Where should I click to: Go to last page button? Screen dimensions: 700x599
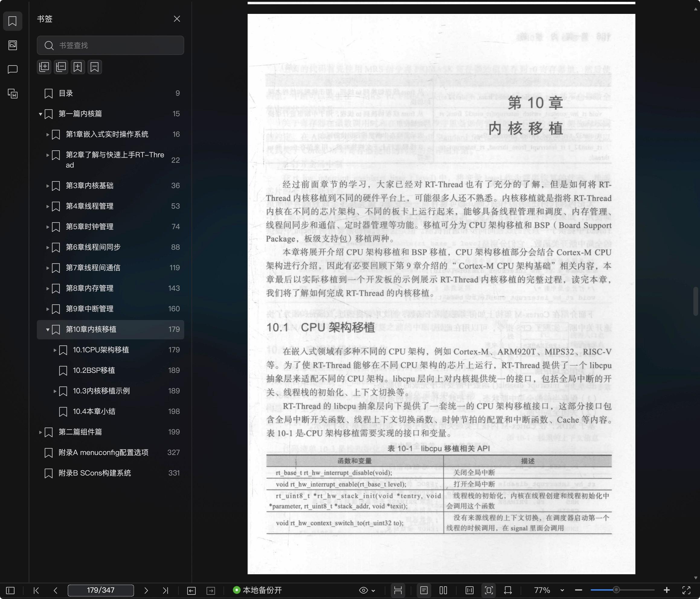[165, 590]
